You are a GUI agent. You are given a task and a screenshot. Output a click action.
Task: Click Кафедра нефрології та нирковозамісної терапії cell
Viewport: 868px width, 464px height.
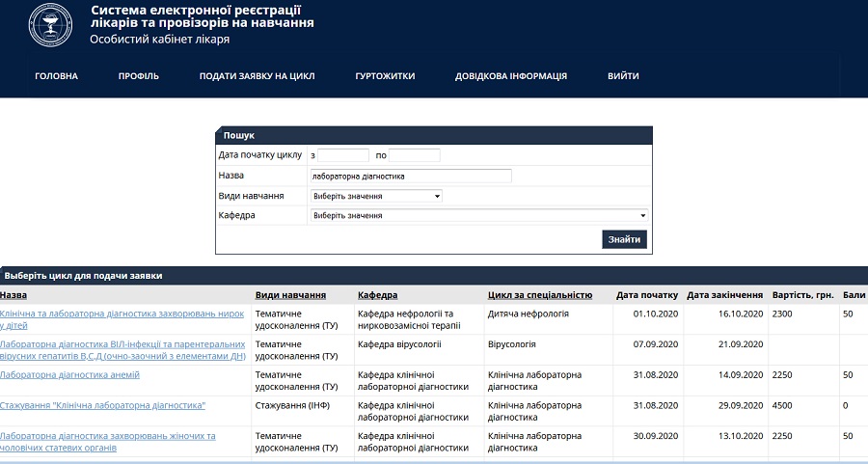click(x=409, y=319)
